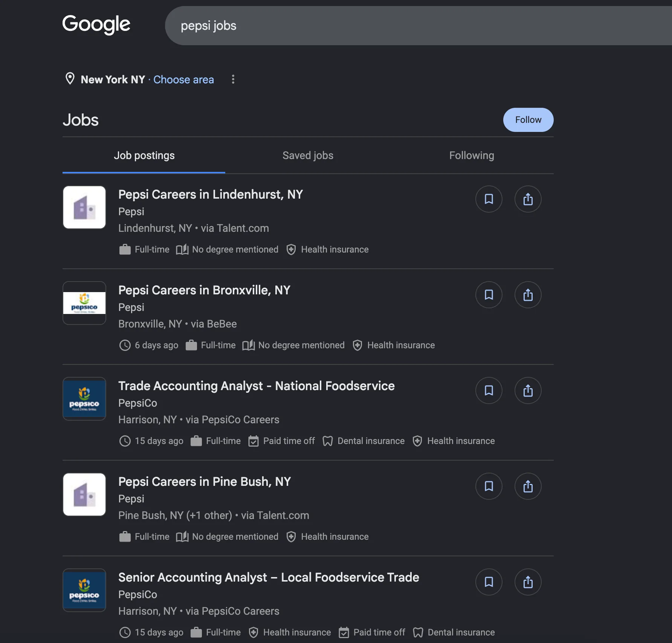Click the Google logo
This screenshot has height=643, width=672.
click(x=96, y=24)
